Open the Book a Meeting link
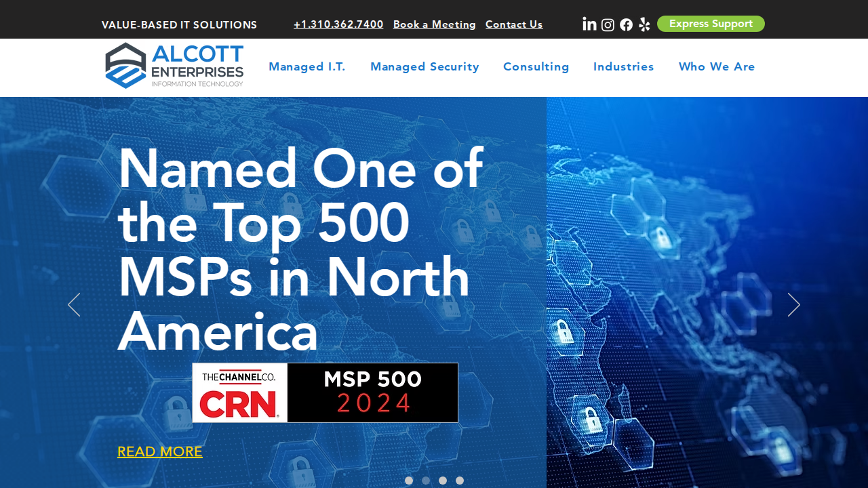 click(x=435, y=24)
